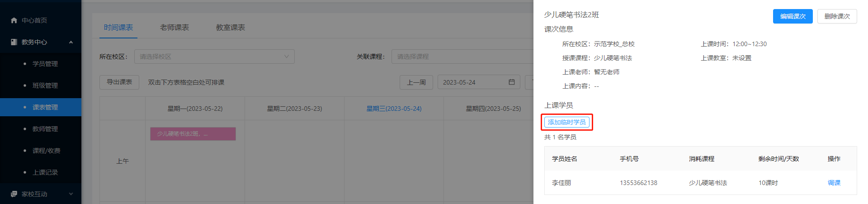This screenshot has height=204, width=868.
Task: Click the 星期四(2023-05-25) column header
Action: [493, 109]
